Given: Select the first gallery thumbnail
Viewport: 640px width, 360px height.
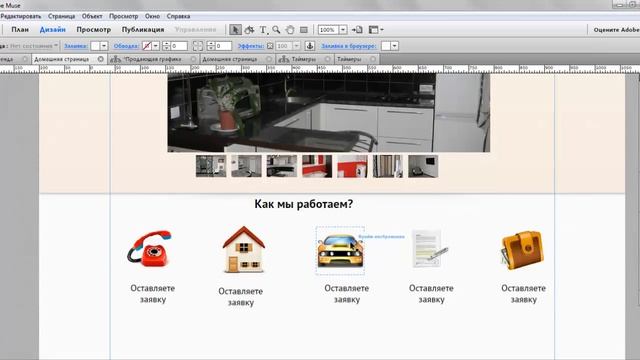Looking at the screenshot, I should 211,166.
